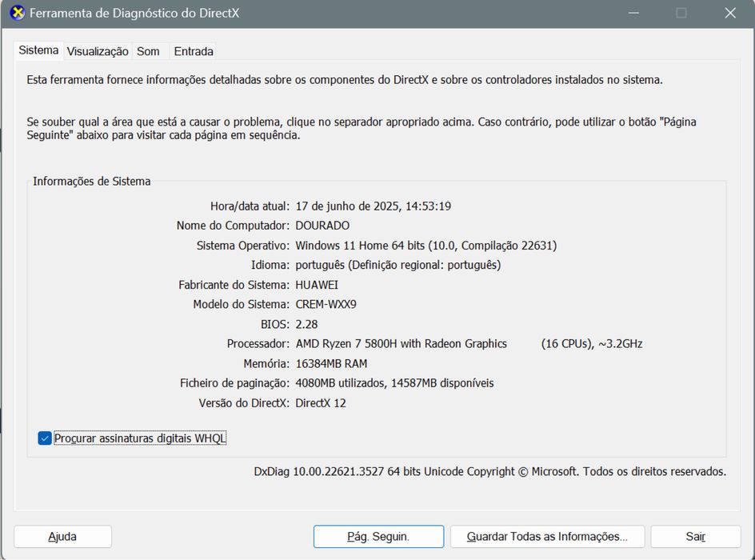Minimize the DirectX diagnostic window

tap(633, 13)
